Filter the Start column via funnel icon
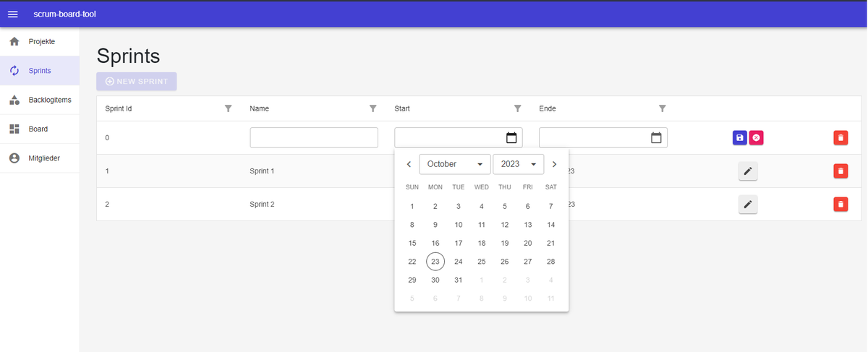The width and height of the screenshot is (868, 352). [x=518, y=108]
